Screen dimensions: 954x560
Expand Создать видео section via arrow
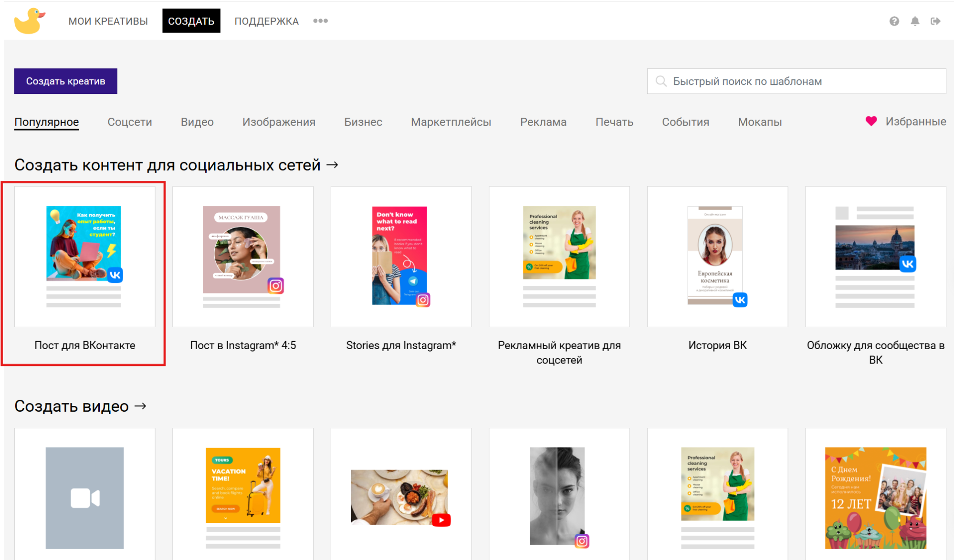point(140,406)
